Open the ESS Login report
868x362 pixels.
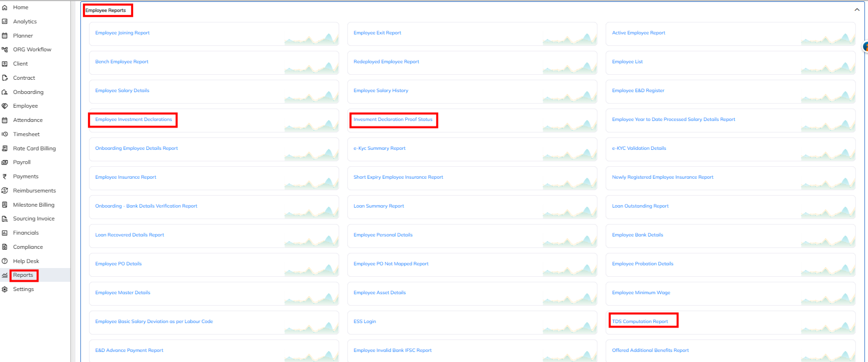(x=365, y=322)
